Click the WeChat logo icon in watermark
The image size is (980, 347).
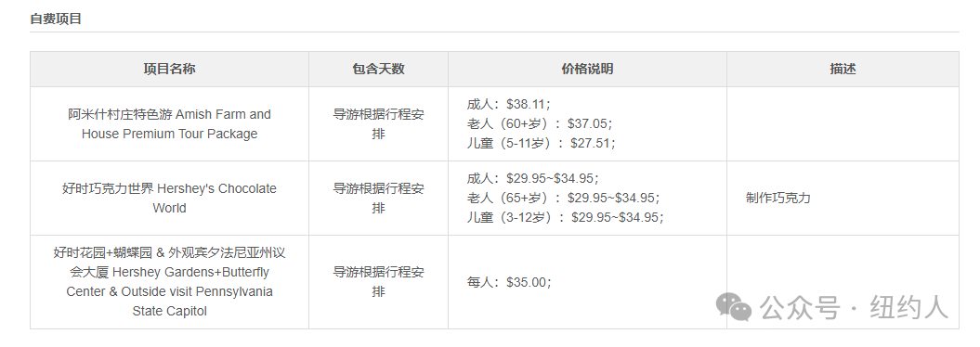[734, 306]
